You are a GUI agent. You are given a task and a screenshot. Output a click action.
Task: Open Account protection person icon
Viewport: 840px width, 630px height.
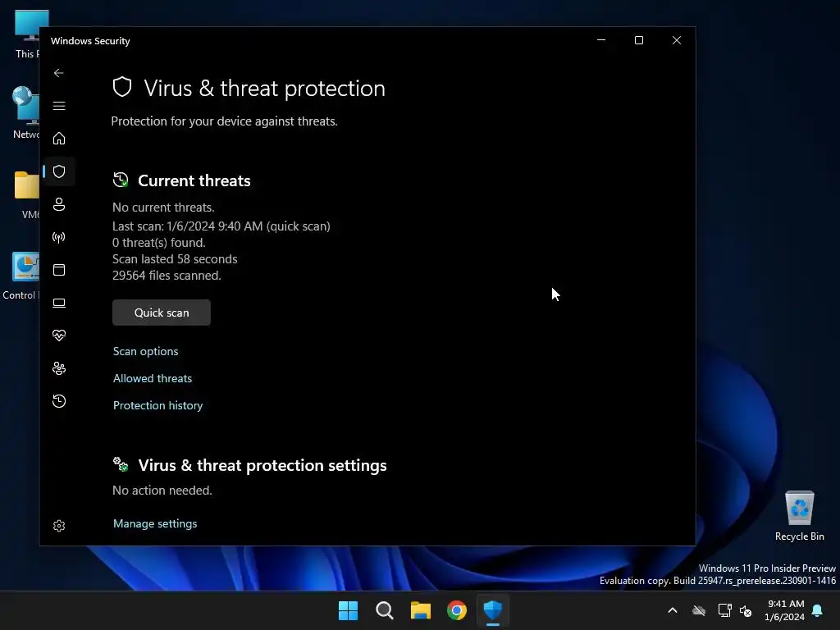pos(59,204)
